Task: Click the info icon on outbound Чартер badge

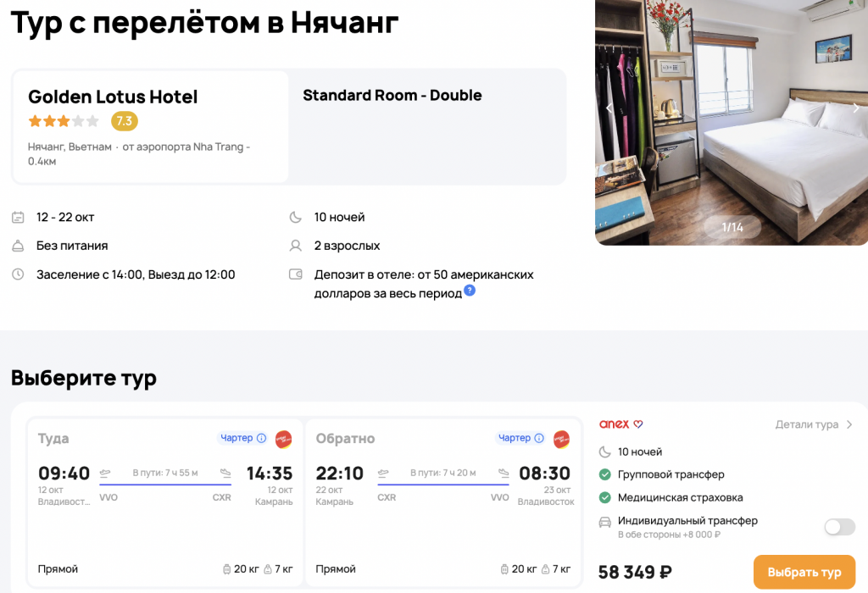Action: pos(261,438)
